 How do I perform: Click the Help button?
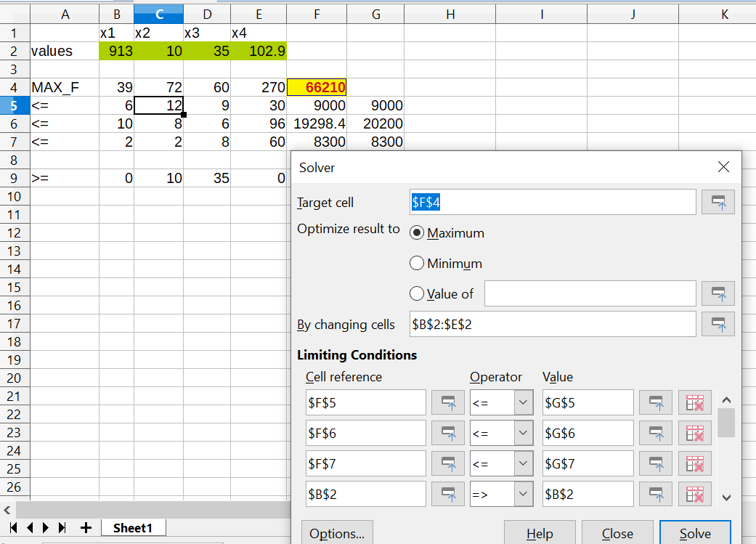[x=540, y=533]
